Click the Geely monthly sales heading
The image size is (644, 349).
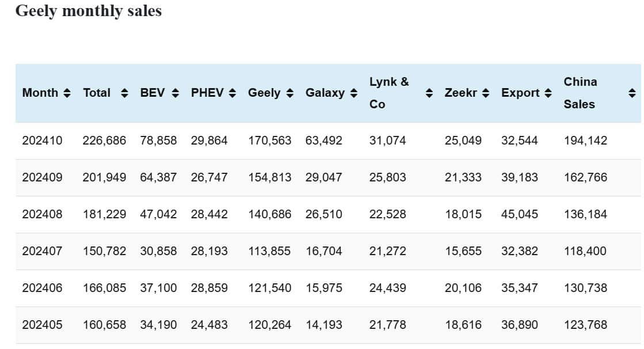click(x=88, y=10)
